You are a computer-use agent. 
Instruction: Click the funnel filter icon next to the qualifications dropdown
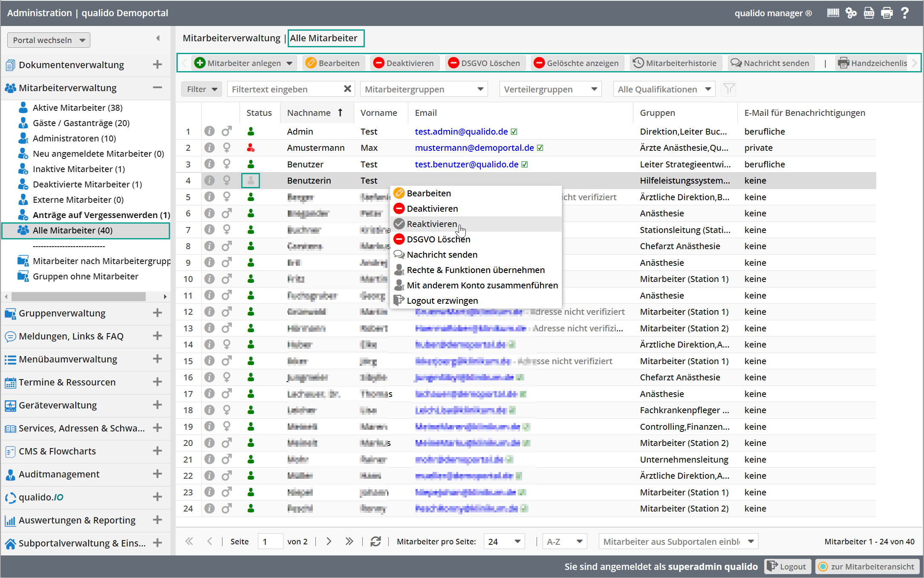[x=729, y=89]
